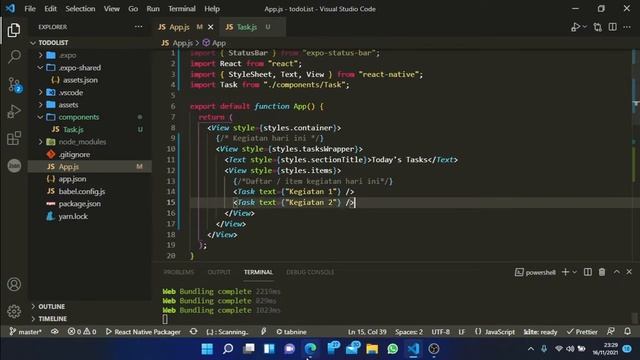
Task: Open the Windows Start button
Action: 207,349
